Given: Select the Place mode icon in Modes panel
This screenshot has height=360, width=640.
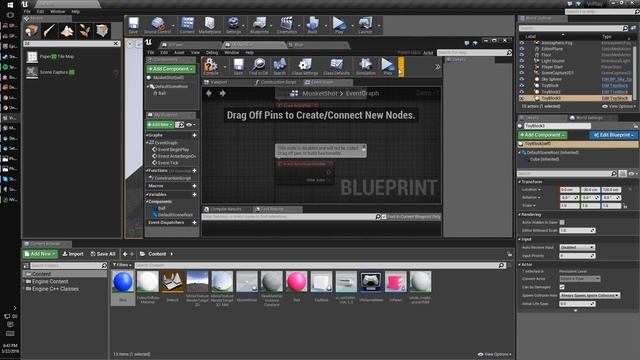Looking at the screenshot, I should click(31, 31).
